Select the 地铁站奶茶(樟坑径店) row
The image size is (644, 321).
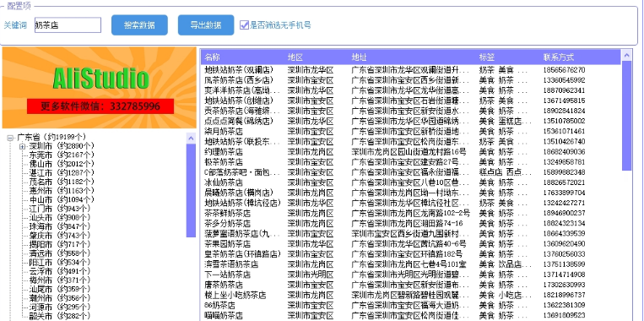(x=411, y=203)
